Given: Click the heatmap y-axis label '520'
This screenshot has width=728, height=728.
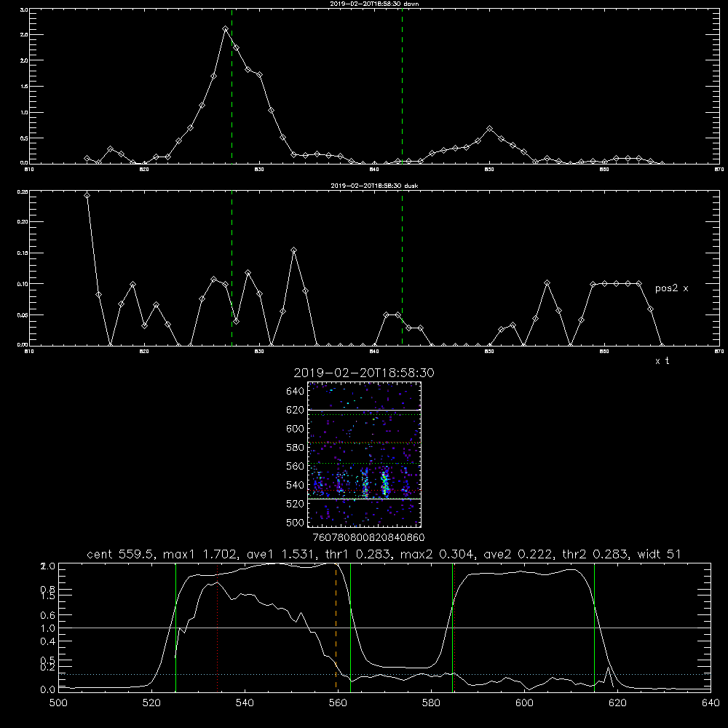Looking at the screenshot, I should [x=296, y=504].
